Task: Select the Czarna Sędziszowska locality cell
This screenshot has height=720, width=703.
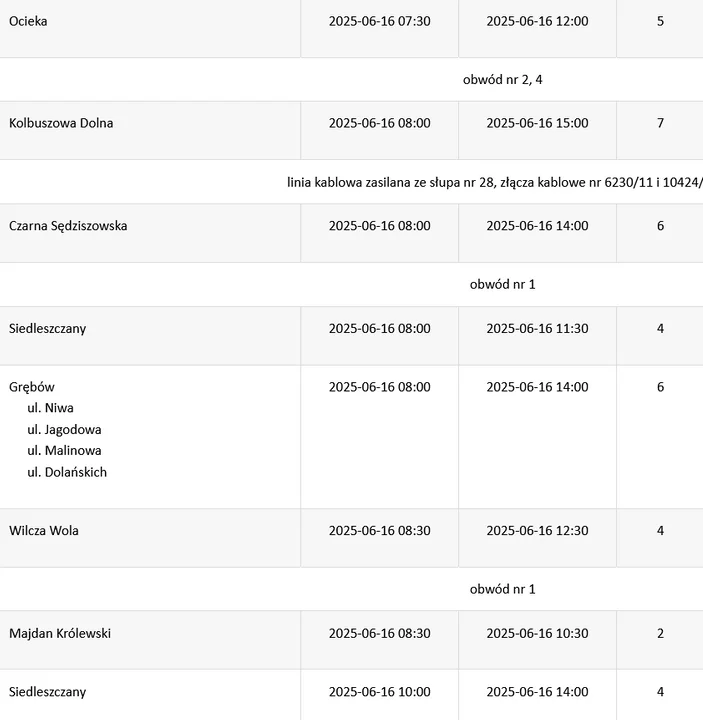Action: (x=68, y=226)
